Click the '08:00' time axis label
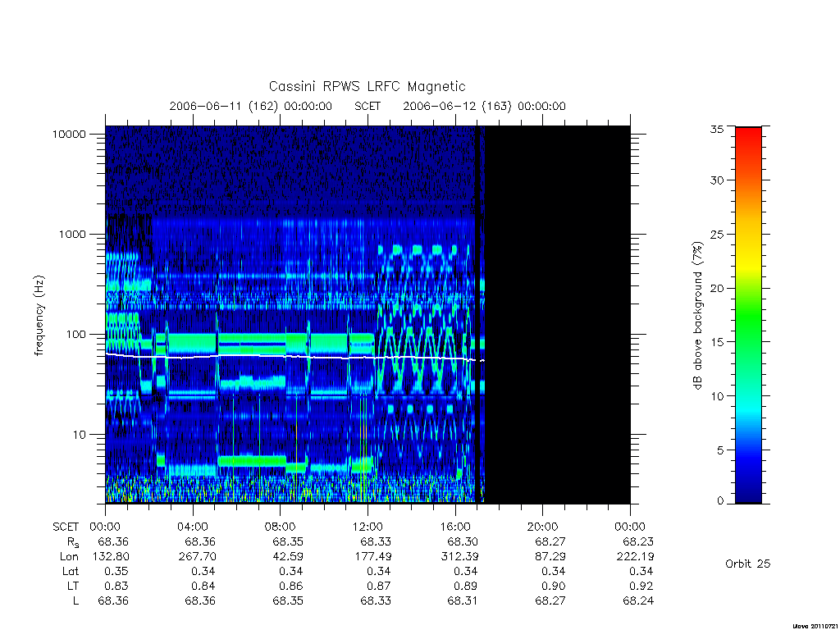The image size is (840, 630). pyautogui.click(x=281, y=527)
